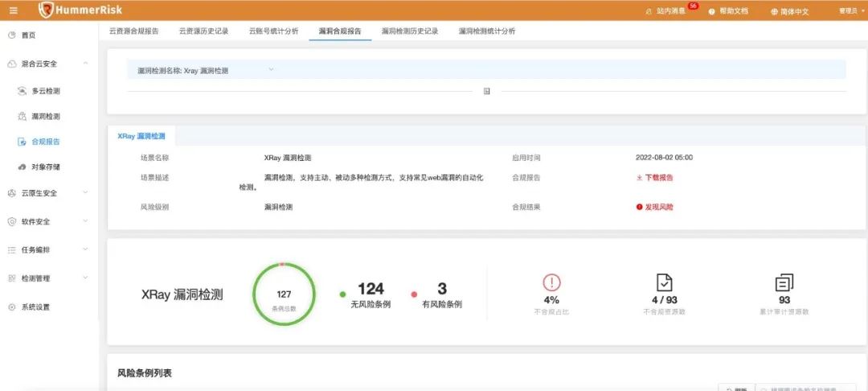Click the stacked documents icon above 93

784,282
